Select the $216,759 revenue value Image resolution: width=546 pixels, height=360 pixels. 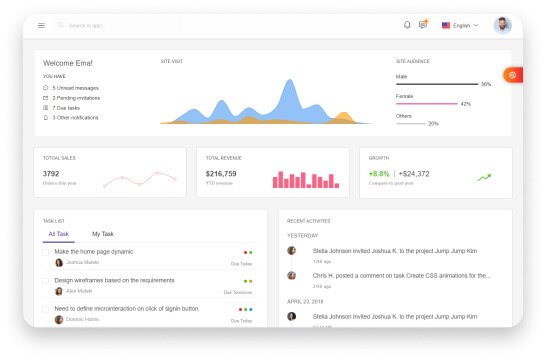221,174
